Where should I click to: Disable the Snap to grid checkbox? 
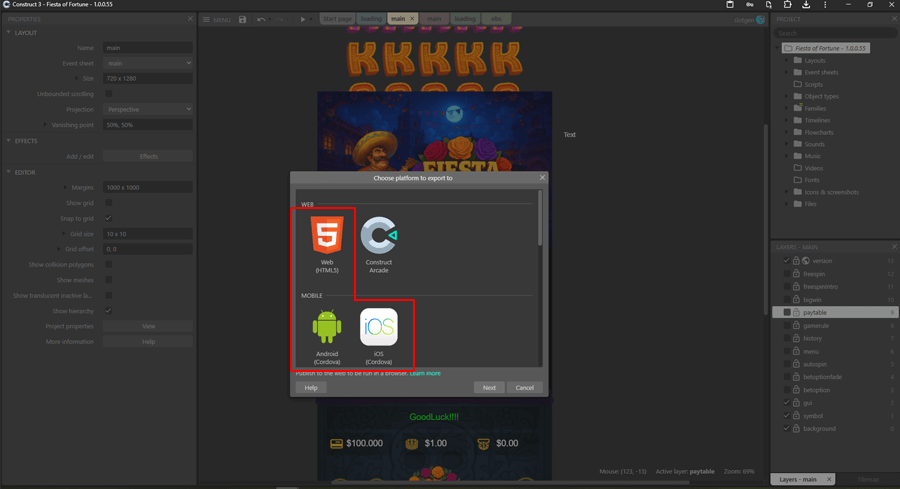(x=109, y=218)
